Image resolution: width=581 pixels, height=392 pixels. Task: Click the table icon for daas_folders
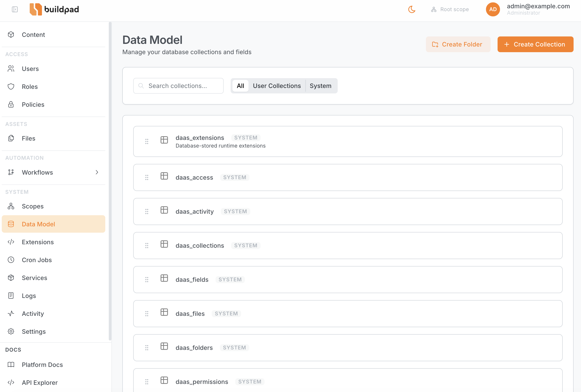click(x=164, y=347)
